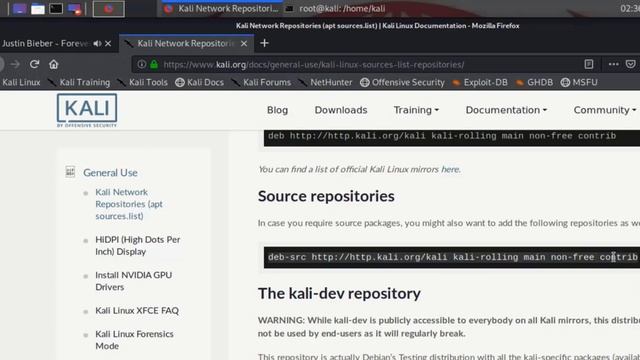
Task: Open HiDPI (High Dots Per Inch) Display link
Action: [x=138, y=245]
